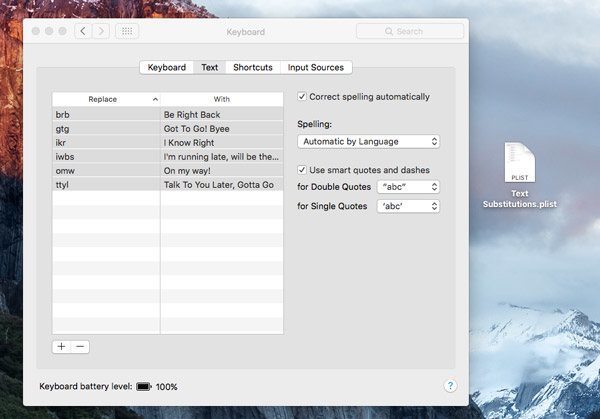Toggle Correct spelling automatically checkbox

tap(302, 96)
